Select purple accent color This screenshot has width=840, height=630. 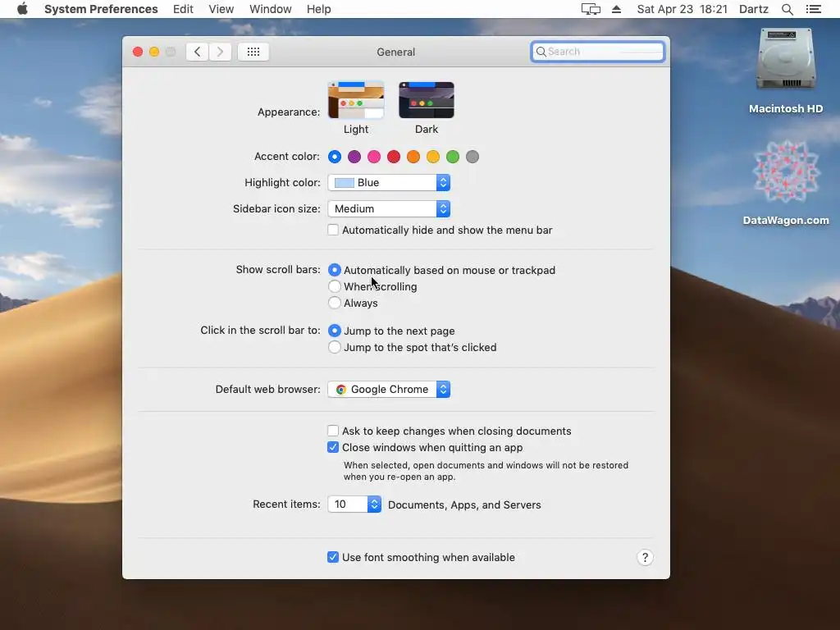354,157
